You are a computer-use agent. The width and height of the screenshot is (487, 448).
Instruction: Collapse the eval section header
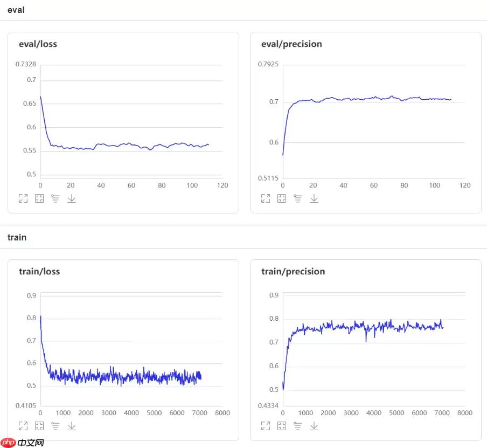coord(16,10)
